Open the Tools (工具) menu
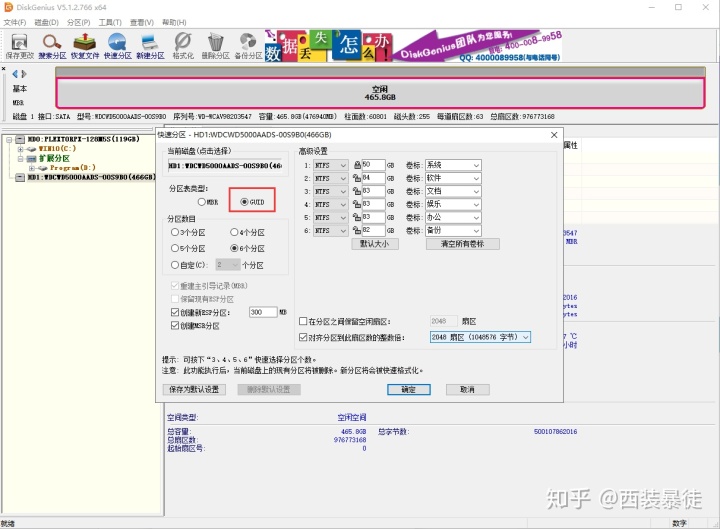The image size is (720, 529). pyautogui.click(x=110, y=23)
